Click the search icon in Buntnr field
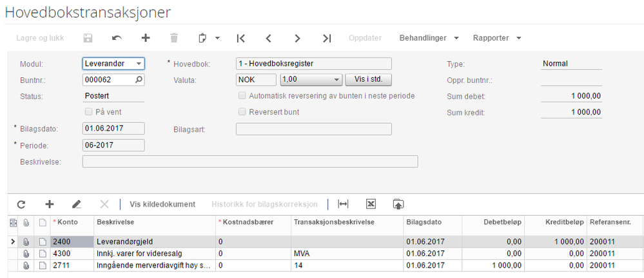644x278 pixels. click(138, 80)
